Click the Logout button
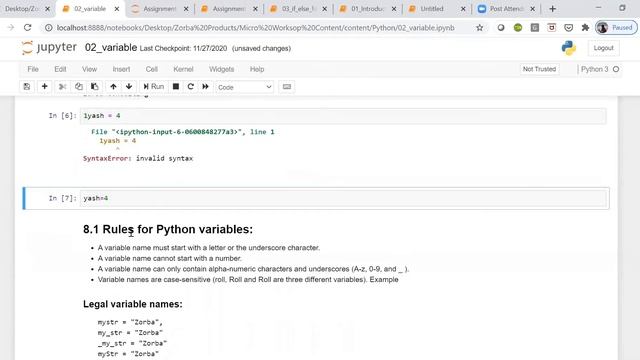 604,48
